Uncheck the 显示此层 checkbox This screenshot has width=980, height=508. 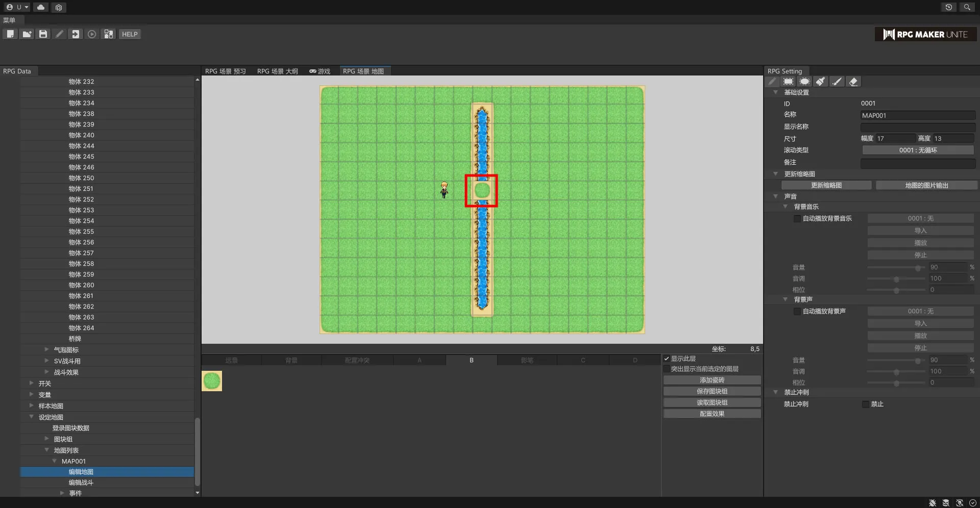pyautogui.click(x=667, y=359)
